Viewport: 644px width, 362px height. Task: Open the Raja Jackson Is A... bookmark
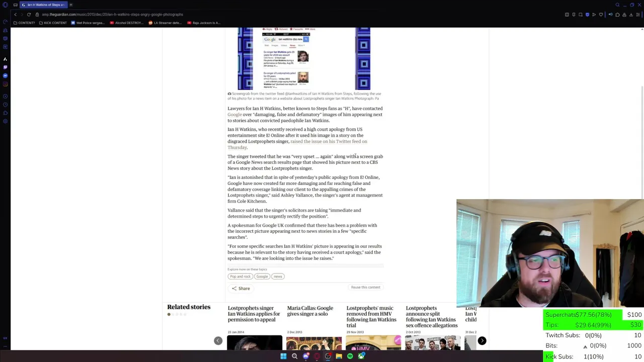tap(204, 23)
